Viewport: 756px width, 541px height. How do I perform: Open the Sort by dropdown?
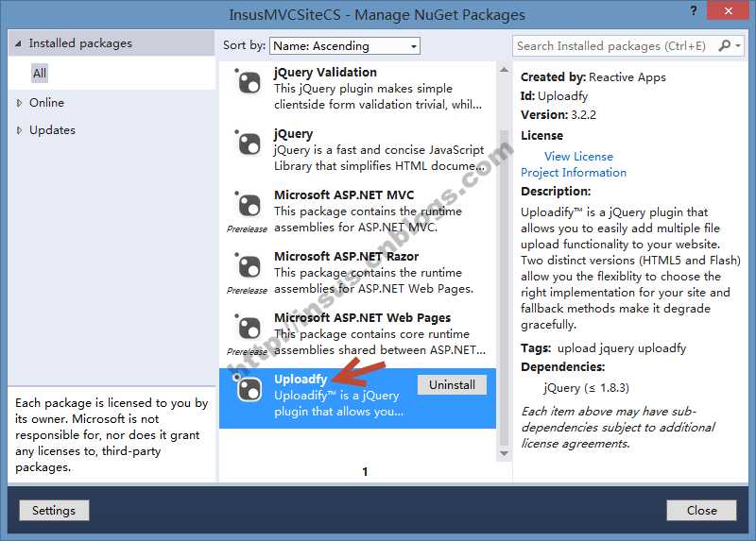tap(345, 45)
